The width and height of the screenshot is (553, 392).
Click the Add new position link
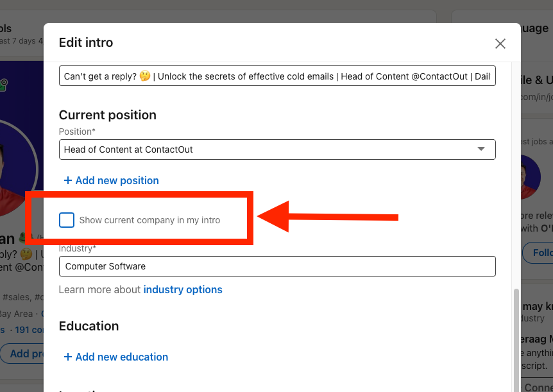pyautogui.click(x=112, y=181)
